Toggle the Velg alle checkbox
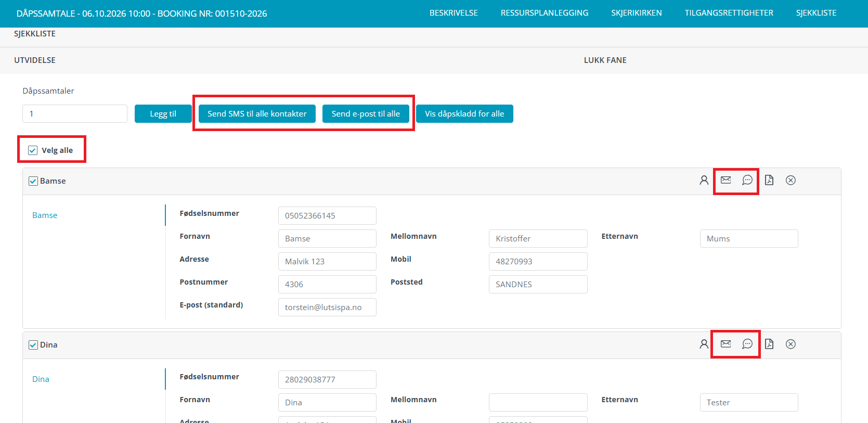The image size is (868, 423). (33, 150)
